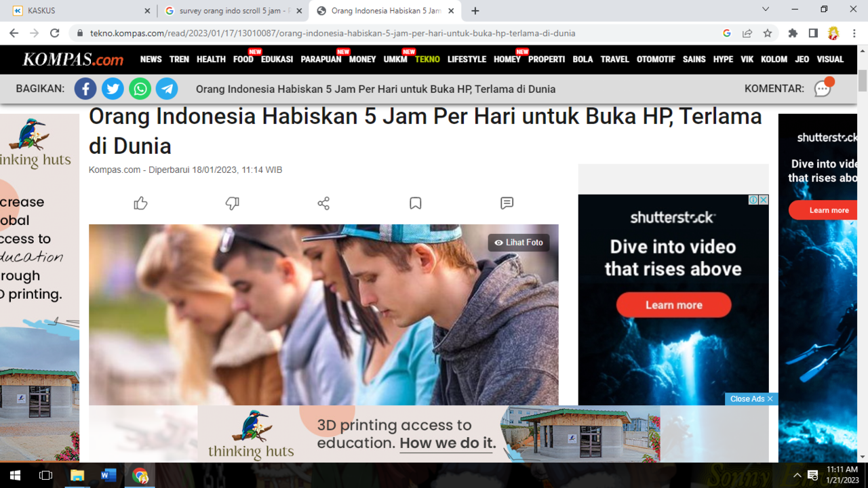Open the TRAVEL section
The width and height of the screenshot is (868, 488).
tap(615, 59)
